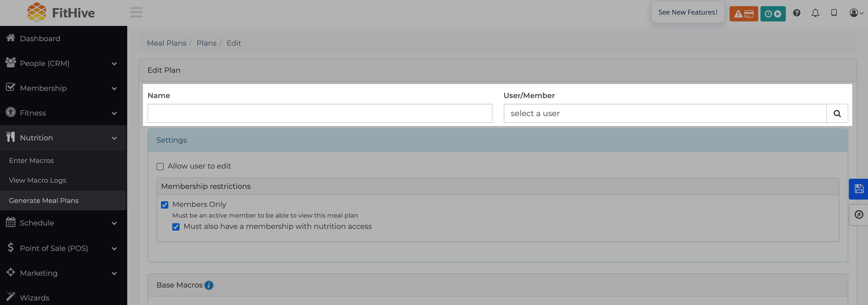Click the People (CRM) group icon
The height and width of the screenshot is (305, 868).
coord(11,62)
